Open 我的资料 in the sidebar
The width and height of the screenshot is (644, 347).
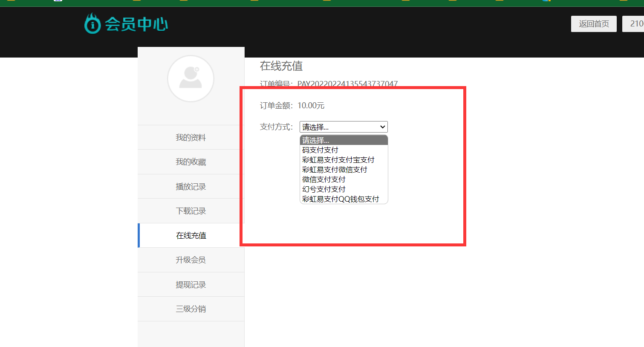pyautogui.click(x=191, y=137)
